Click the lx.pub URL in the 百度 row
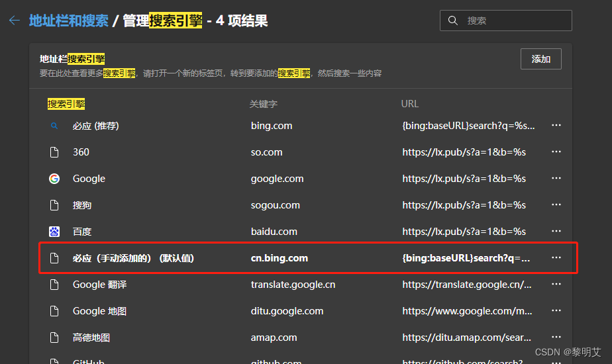Image resolution: width=612 pixels, height=364 pixels. [464, 232]
